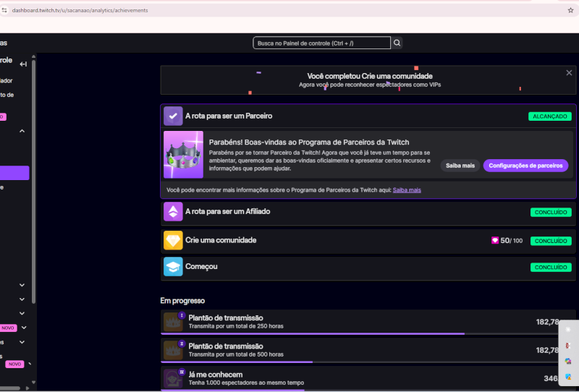
Task: Expand the Crie uma comunidade row
Action: [x=368, y=240]
